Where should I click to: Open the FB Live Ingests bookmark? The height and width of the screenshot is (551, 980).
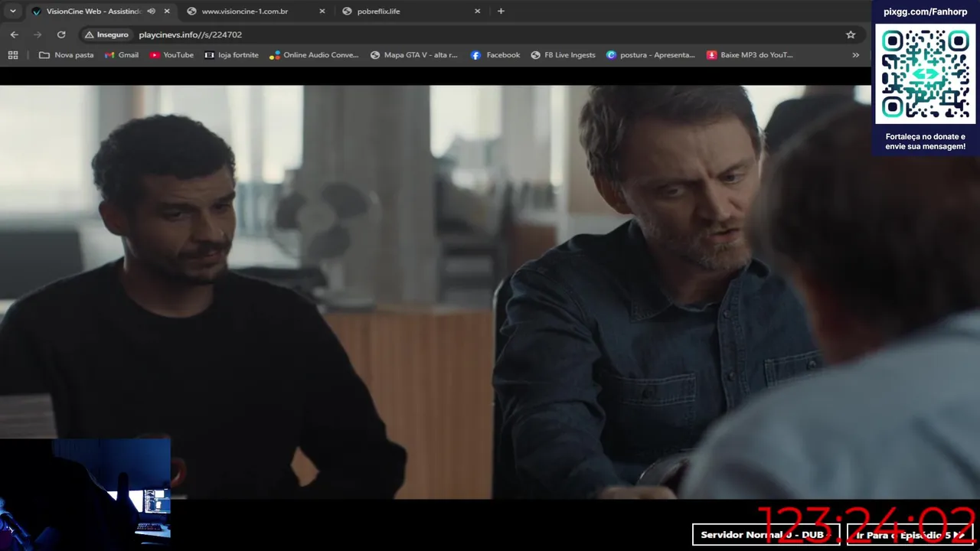563,55
